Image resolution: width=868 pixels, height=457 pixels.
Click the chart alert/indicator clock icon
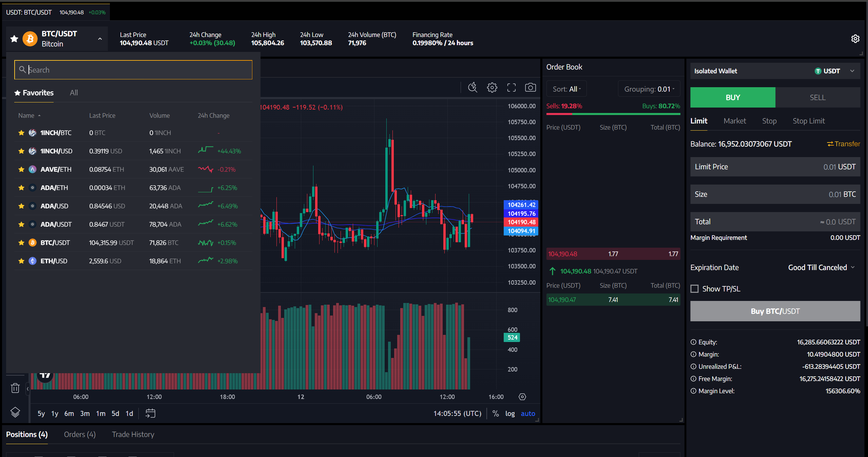472,88
